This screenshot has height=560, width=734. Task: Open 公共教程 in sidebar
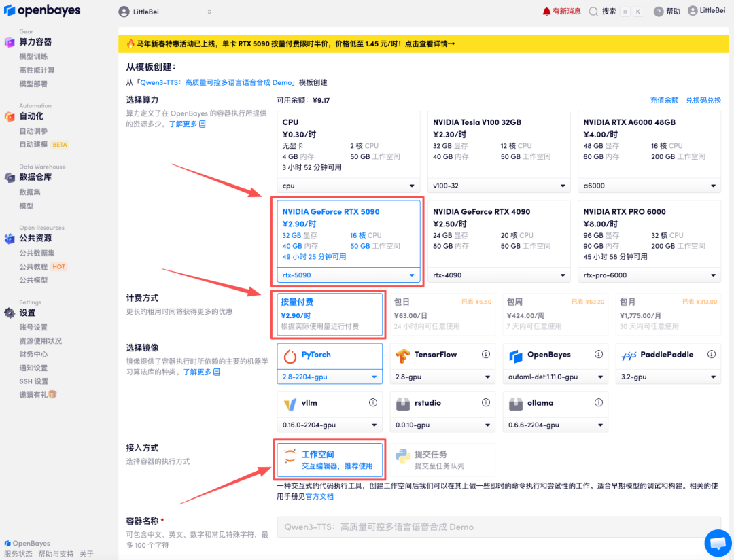(x=33, y=266)
